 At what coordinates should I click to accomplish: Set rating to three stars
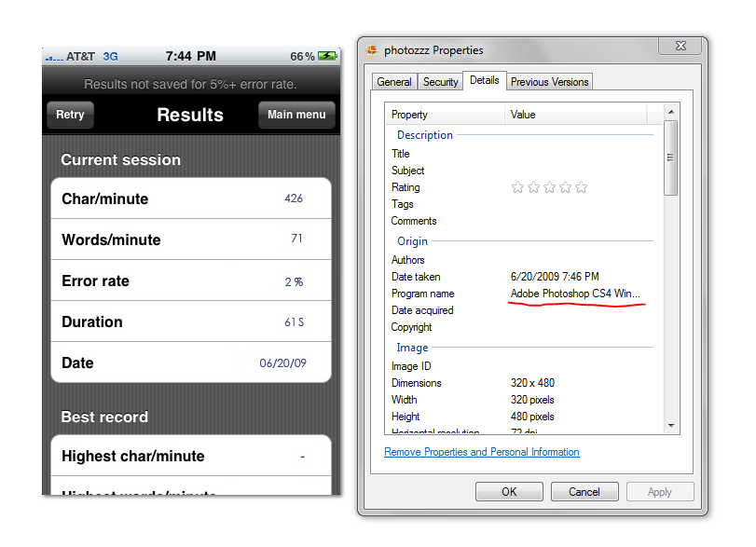pos(549,187)
